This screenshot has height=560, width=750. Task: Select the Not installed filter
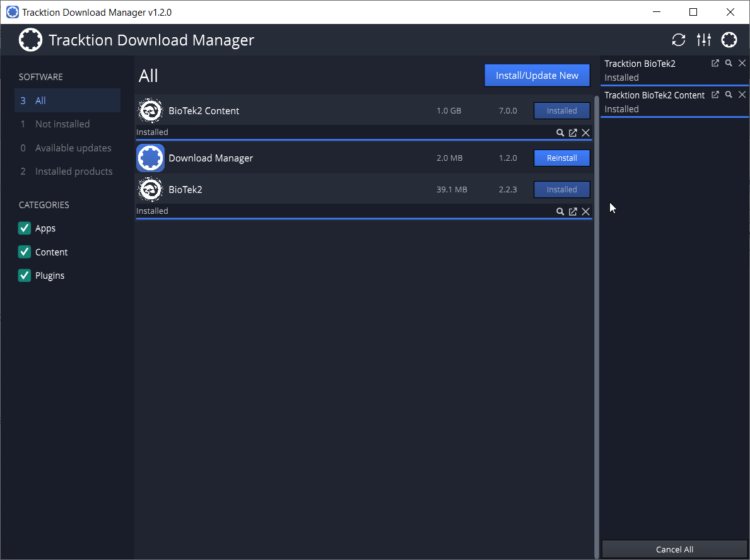[x=62, y=124]
